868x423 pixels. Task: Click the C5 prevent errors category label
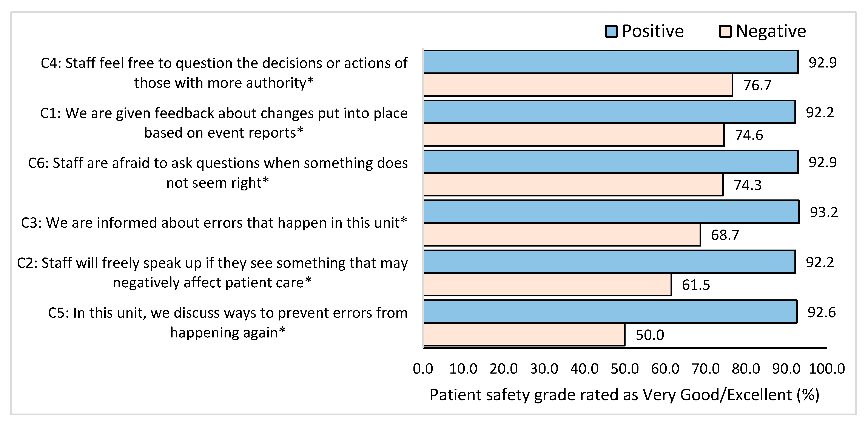[228, 322]
